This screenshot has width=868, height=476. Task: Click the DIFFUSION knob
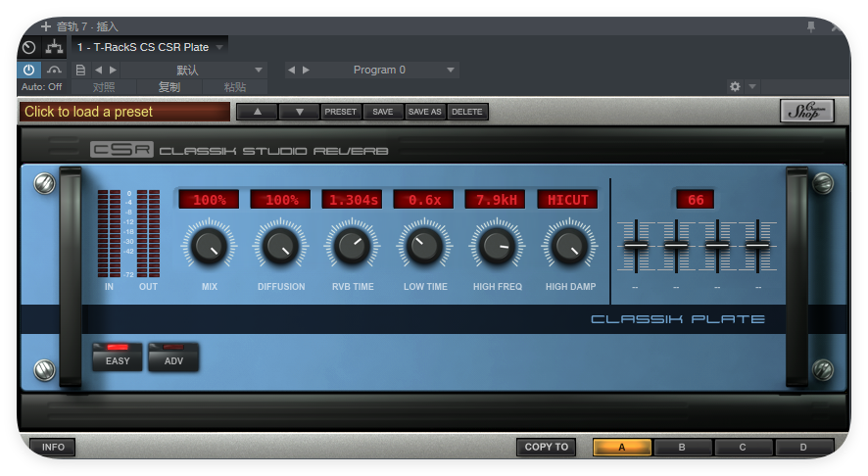(x=280, y=246)
